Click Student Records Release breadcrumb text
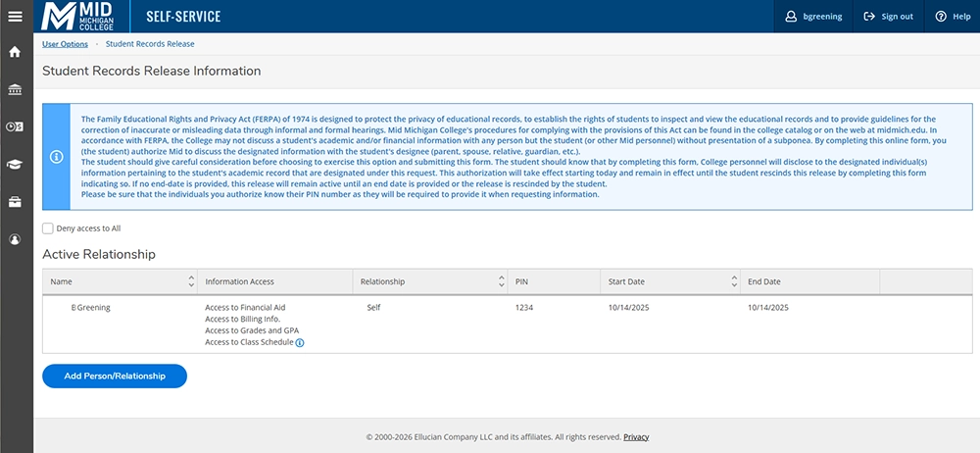Image resolution: width=980 pixels, height=453 pixels. 150,44
